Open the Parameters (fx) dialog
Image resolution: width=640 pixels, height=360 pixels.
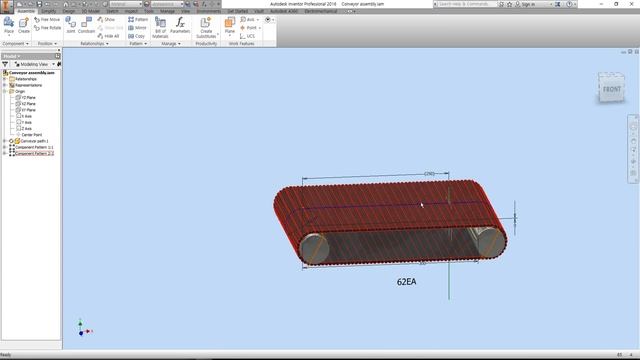click(180, 25)
